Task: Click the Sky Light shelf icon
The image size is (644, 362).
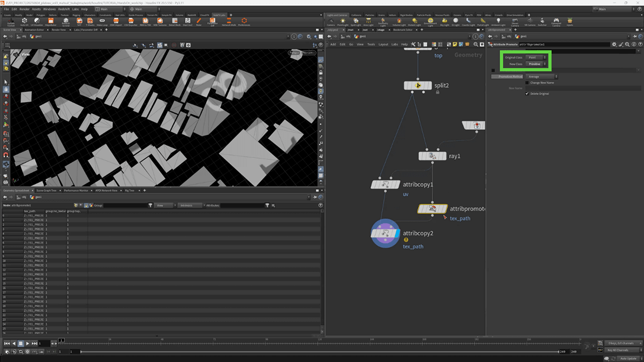Action: pyautogui.click(x=445, y=21)
